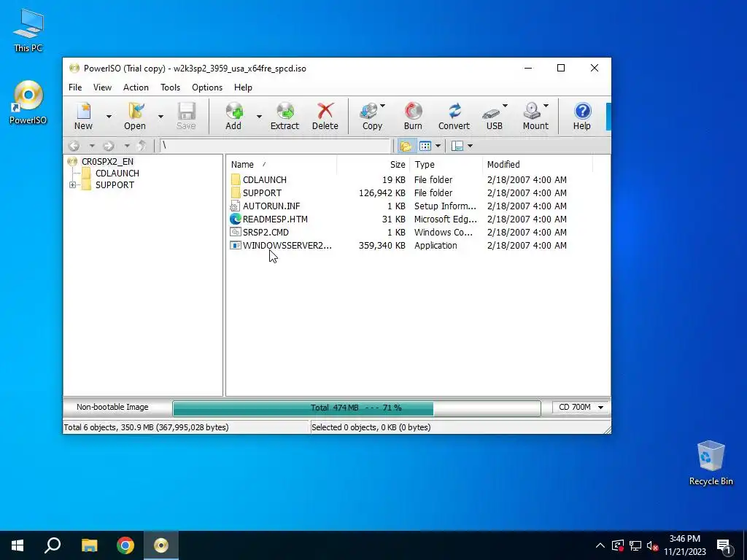Select the CR0SPX2_EN disc root node

pyautogui.click(x=107, y=161)
